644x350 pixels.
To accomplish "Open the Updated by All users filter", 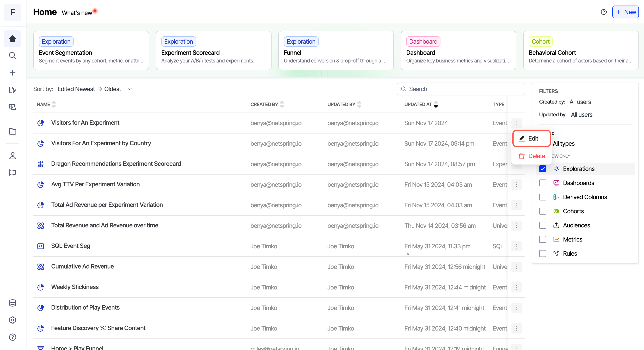I will (582, 115).
